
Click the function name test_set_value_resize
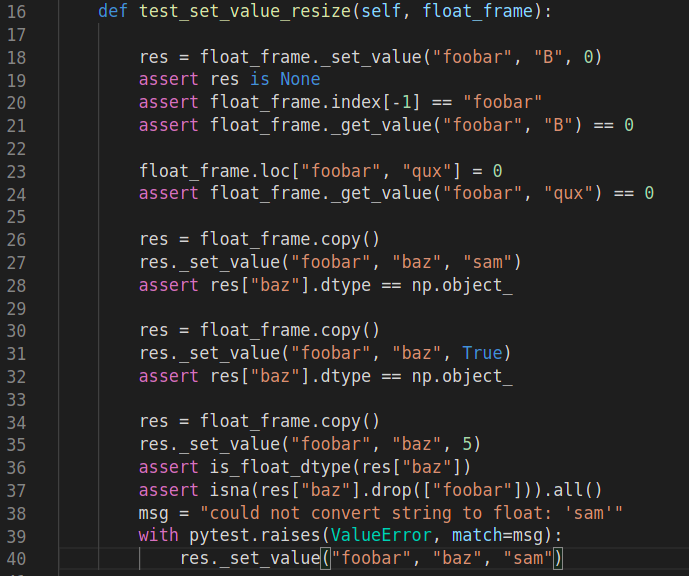tap(245, 11)
